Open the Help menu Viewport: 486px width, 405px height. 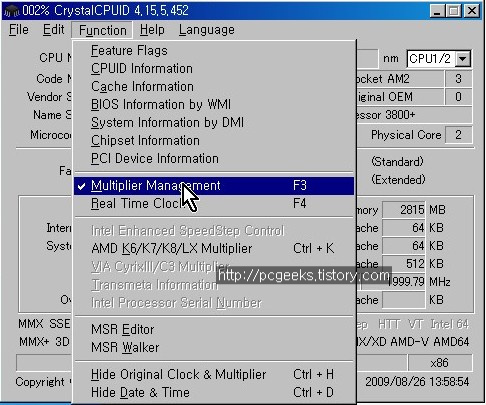152,30
